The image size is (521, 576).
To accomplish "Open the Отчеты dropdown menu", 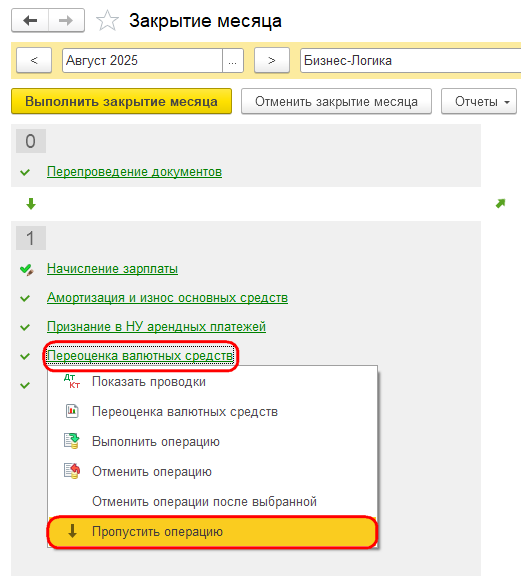I will click(x=479, y=101).
